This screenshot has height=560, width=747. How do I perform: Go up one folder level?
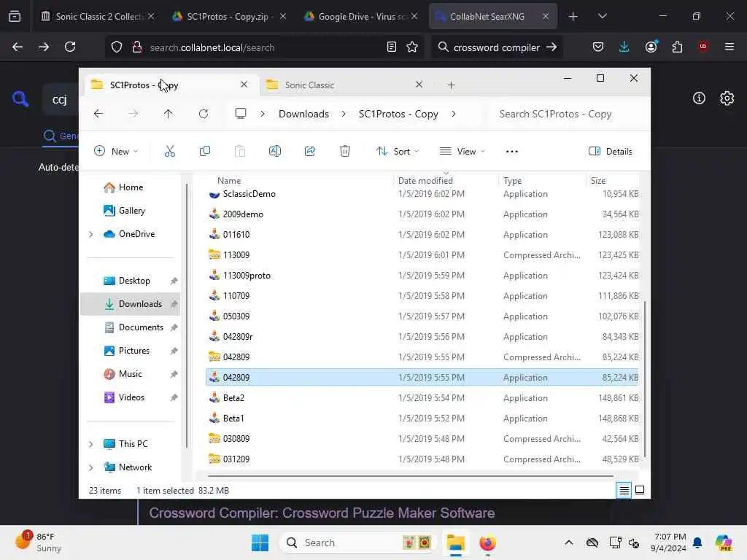click(169, 114)
